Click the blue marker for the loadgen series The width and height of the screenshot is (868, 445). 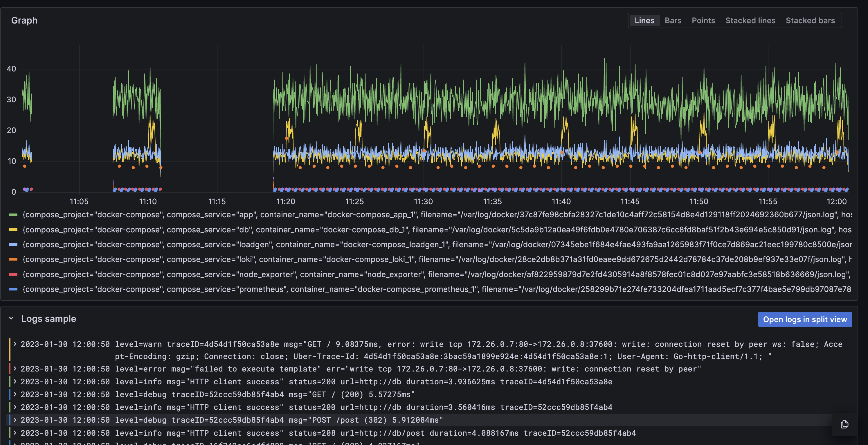coord(13,245)
